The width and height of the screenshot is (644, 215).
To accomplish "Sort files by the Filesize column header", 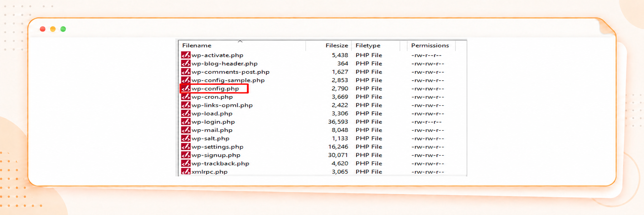I will coord(337,45).
